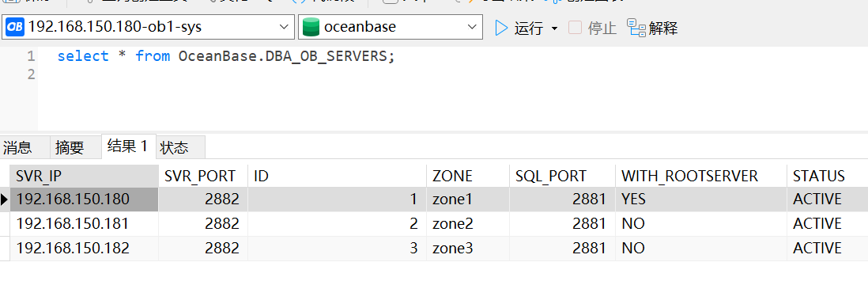868x304 pixels.
Task: Click SVR_PORT 2882 in the 192.168.150.181 row
Action: (x=203, y=223)
